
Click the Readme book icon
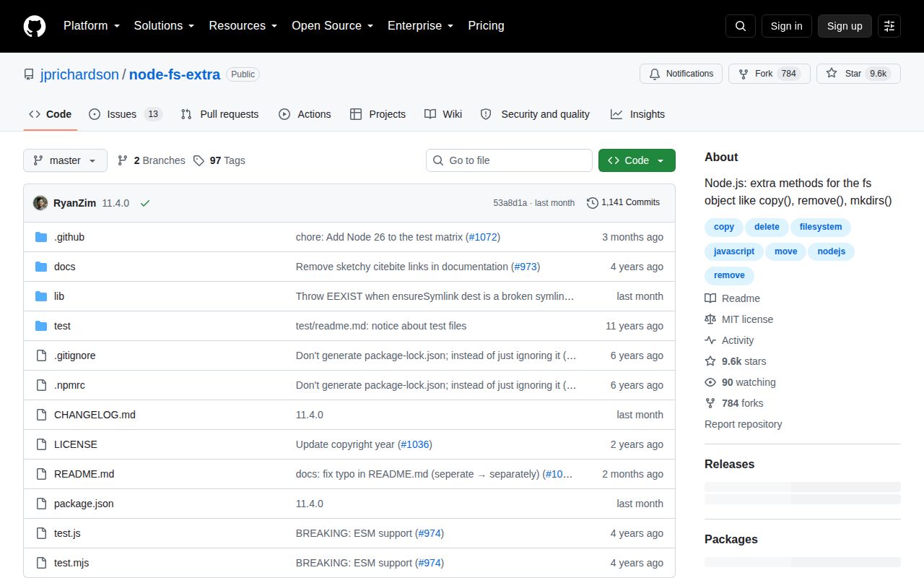710,298
